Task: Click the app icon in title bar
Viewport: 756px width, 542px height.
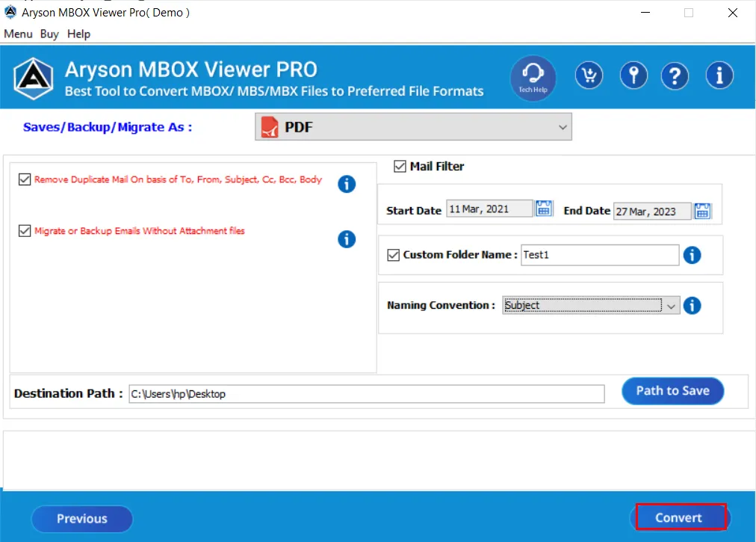Action: (10, 12)
